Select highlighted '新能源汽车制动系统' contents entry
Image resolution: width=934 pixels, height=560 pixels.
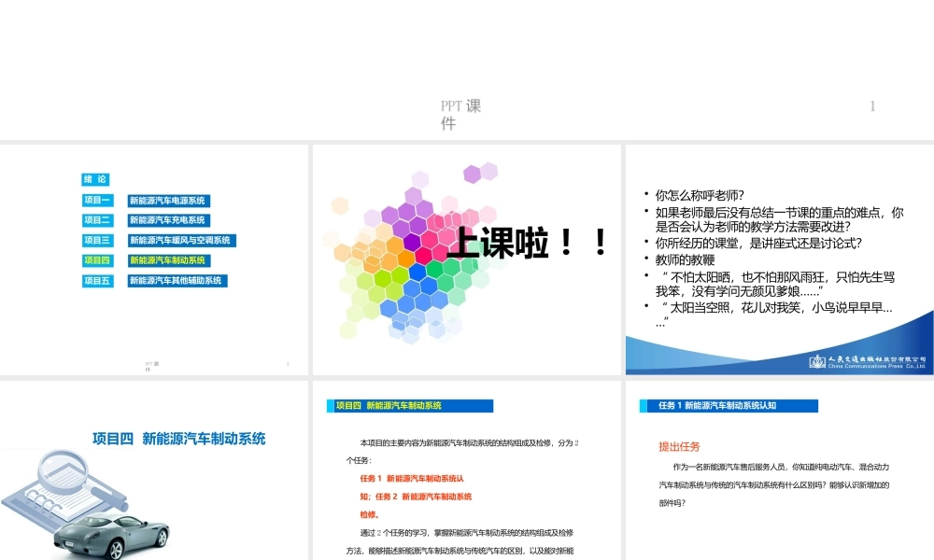(x=168, y=260)
